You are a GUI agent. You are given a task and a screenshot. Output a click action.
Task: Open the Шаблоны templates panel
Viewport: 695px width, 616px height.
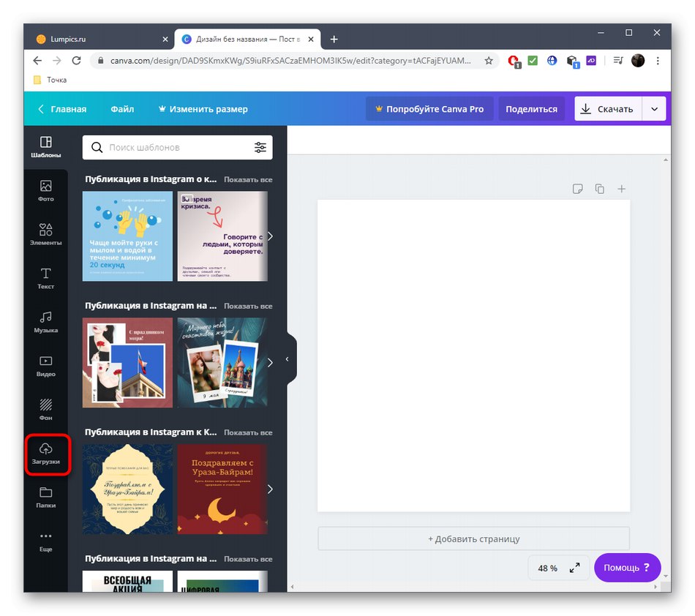point(45,147)
